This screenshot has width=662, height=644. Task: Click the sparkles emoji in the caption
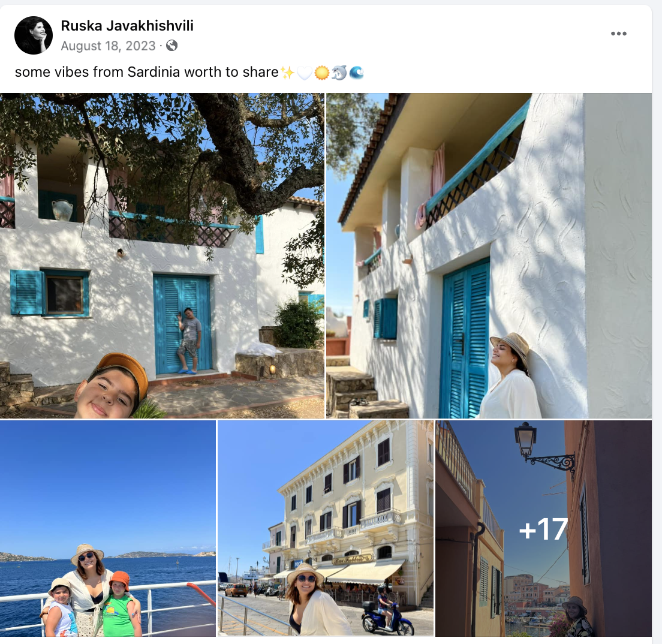[x=287, y=73]
